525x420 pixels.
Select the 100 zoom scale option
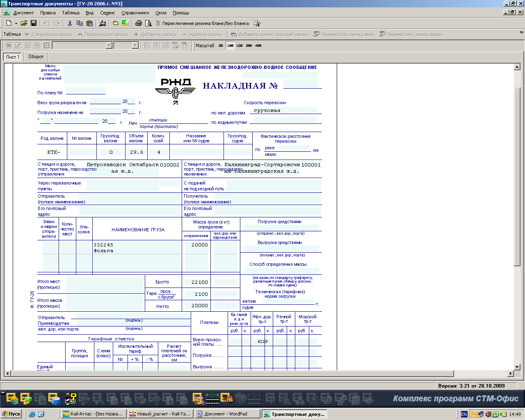[x=230, y=46]
